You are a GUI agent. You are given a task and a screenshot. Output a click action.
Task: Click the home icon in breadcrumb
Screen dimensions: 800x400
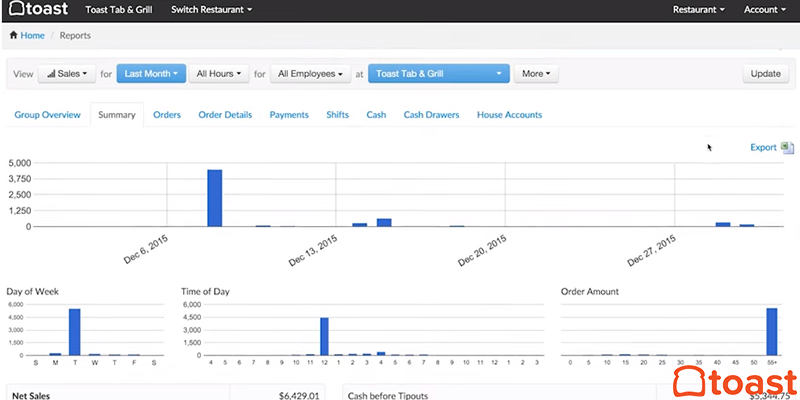click(14, 36)
